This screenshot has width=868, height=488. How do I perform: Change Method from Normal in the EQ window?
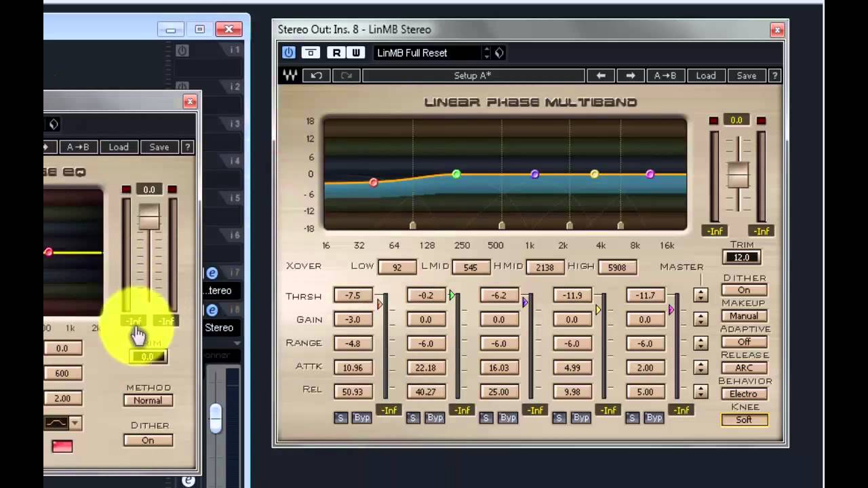pos(148,401)
